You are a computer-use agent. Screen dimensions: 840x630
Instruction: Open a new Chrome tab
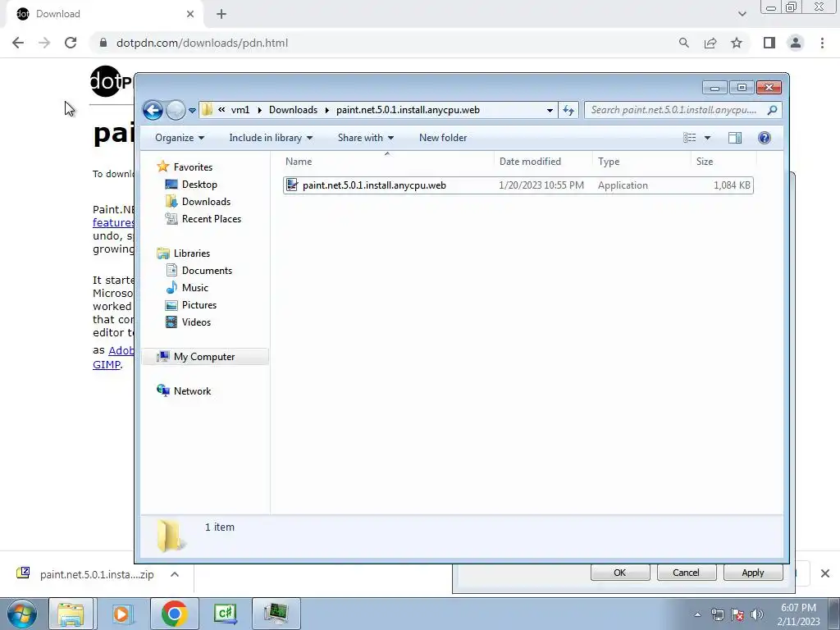[221, 14]
